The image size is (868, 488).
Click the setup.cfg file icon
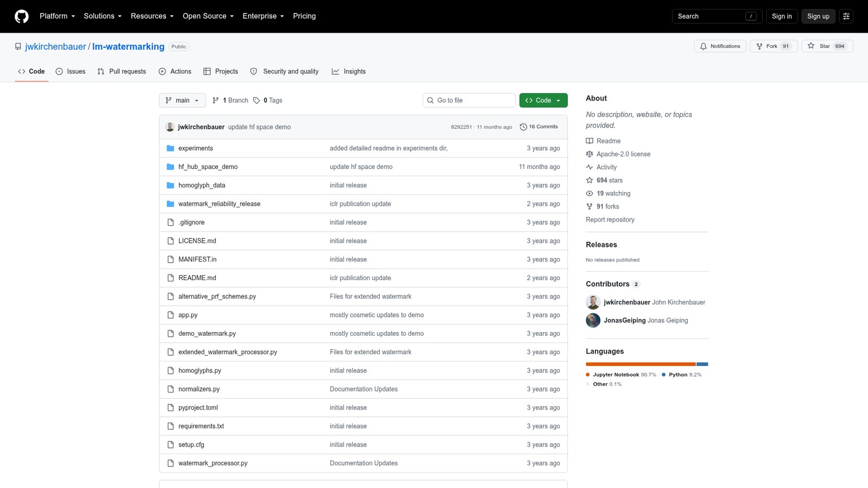(x=171, y=445)
